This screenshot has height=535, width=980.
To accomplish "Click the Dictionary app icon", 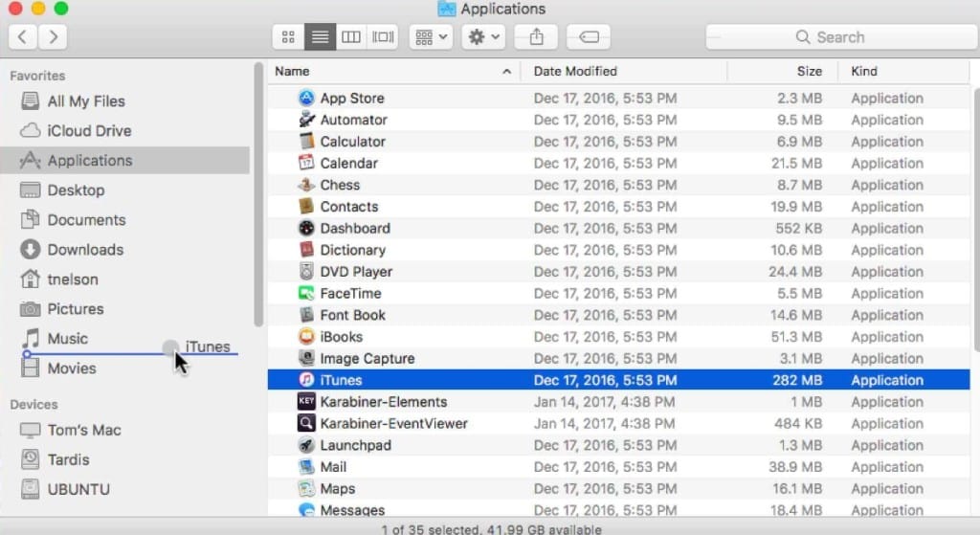I will 306,250.
